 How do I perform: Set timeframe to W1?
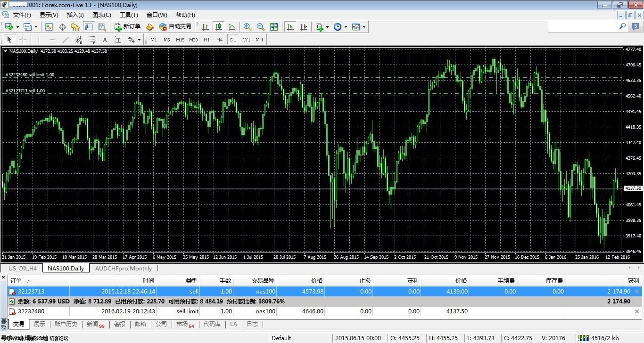tap(247, 40)
